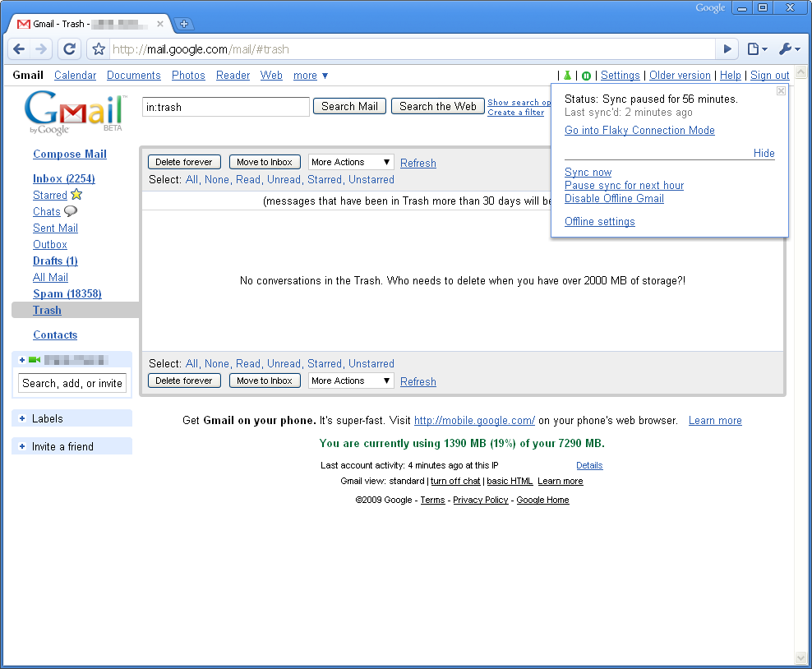Click the bottom Move to Inbox button
The width and height of the screenshot is (812, 669).
coord(265,381)
